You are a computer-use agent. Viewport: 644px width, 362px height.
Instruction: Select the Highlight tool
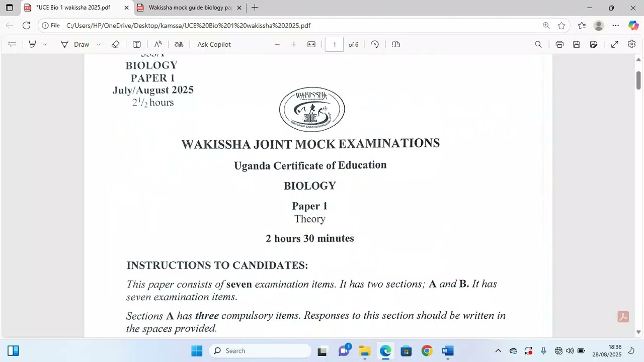[32, 44]
